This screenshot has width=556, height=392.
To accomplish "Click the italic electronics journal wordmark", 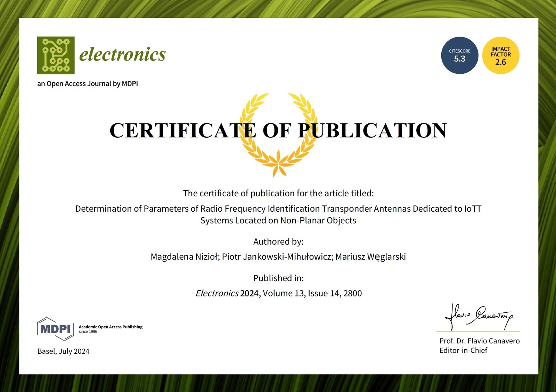I will (122, 55).
